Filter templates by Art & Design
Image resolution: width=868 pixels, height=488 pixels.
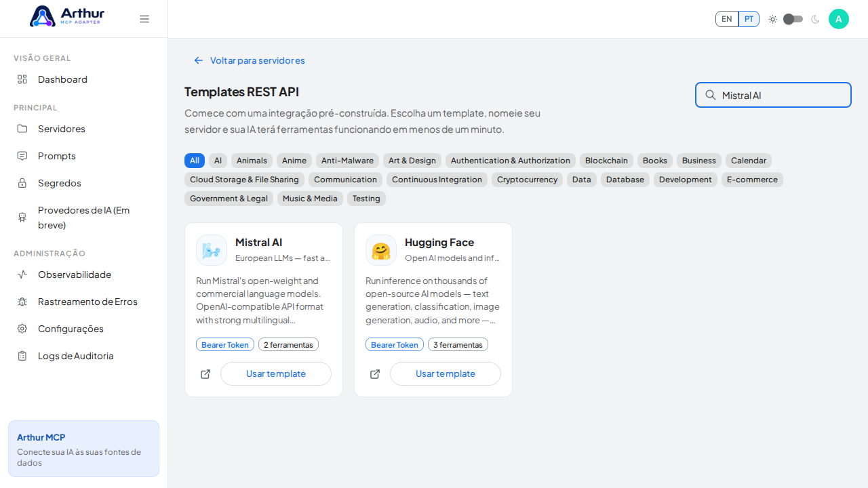coord(412,161)
